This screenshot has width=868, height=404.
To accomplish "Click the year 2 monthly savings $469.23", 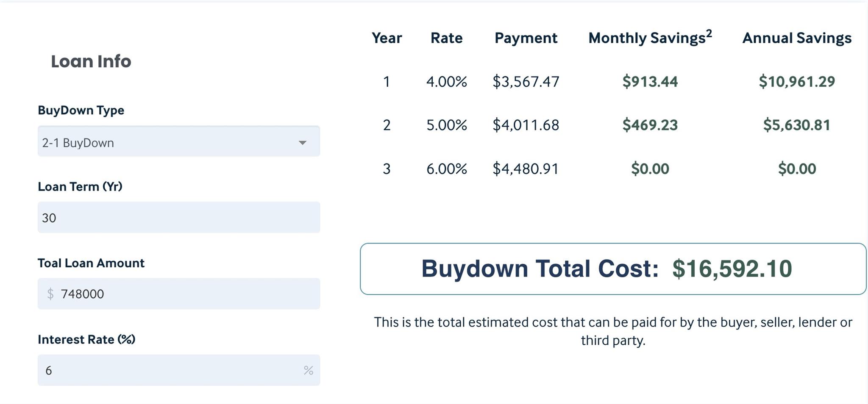I will (650, 125).
